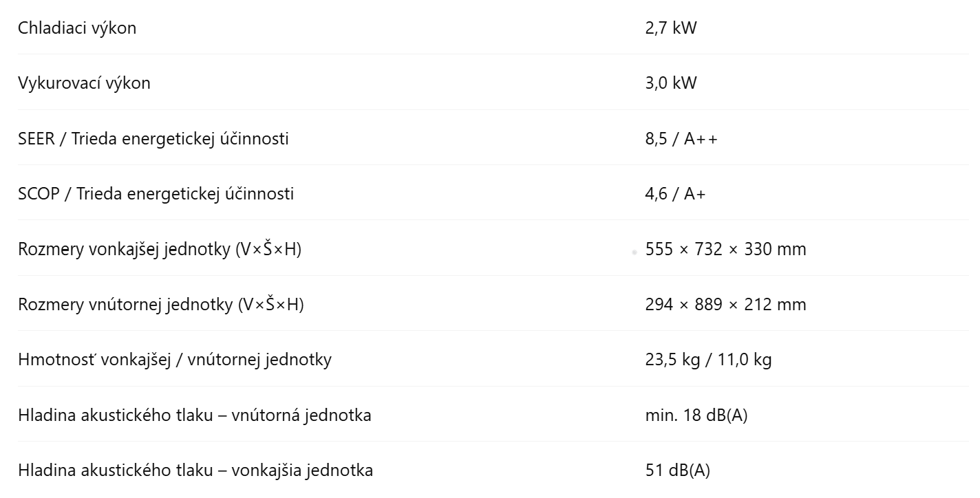The image size is (980, 498).
Task: Select the 2,7 kW cooling power value
Action: click(671, 28)
